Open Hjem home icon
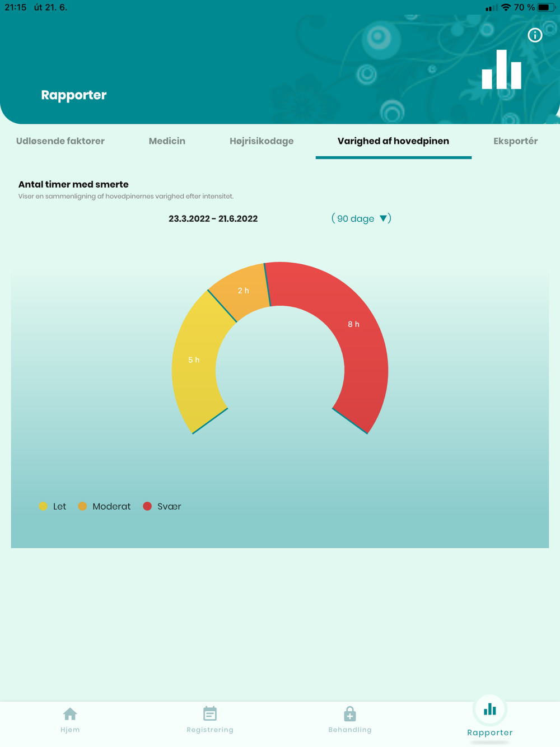 tap(70, 714)
